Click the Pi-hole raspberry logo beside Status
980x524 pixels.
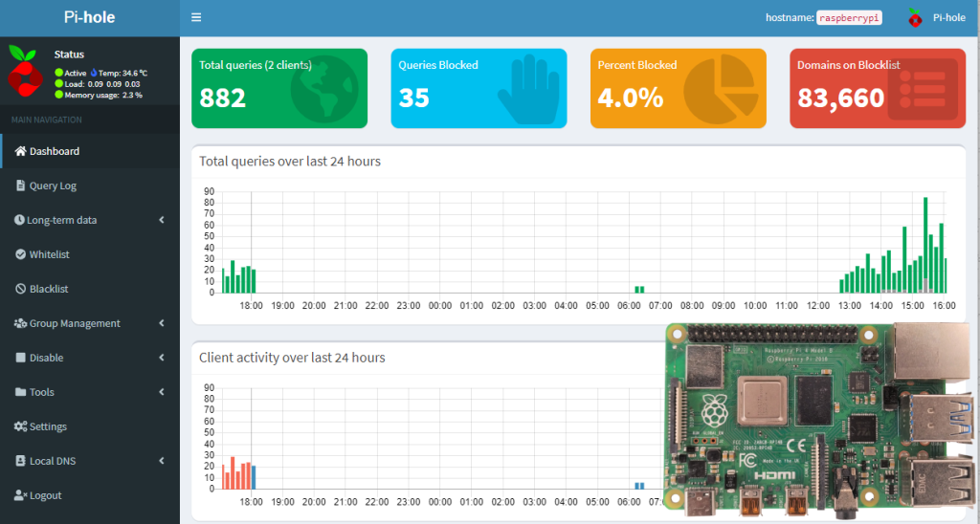click(x=25, y=71)
